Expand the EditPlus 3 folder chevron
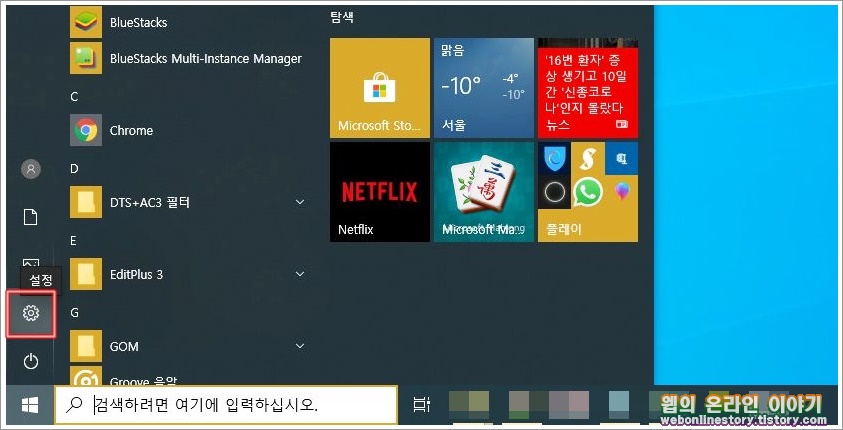Screen dimensions: 843x430 pyautogui.click(x=300, y=274)
